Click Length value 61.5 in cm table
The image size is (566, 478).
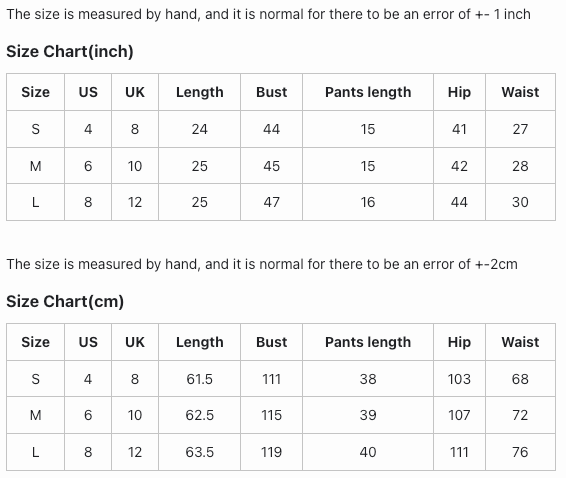(x=199, y=379)
